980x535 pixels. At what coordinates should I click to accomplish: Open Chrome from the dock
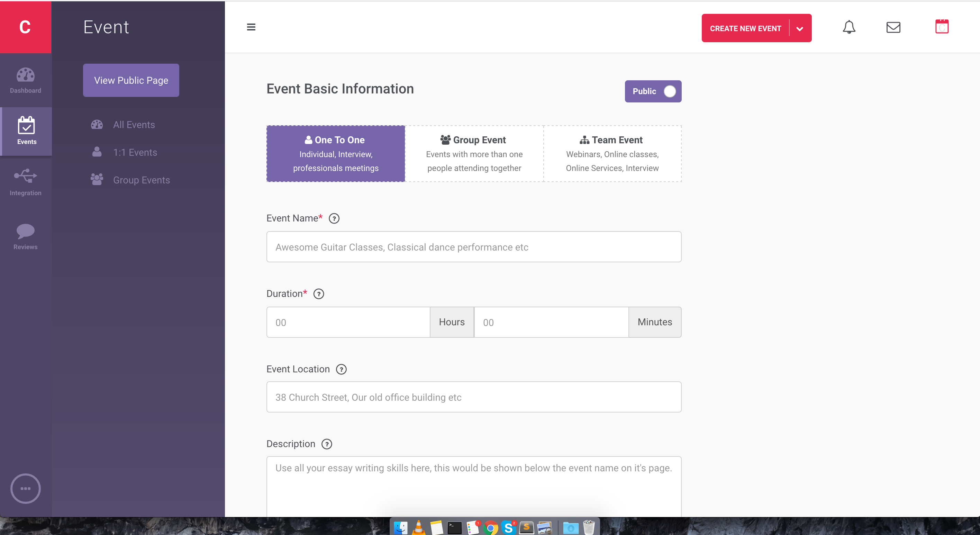pos(490,528)
